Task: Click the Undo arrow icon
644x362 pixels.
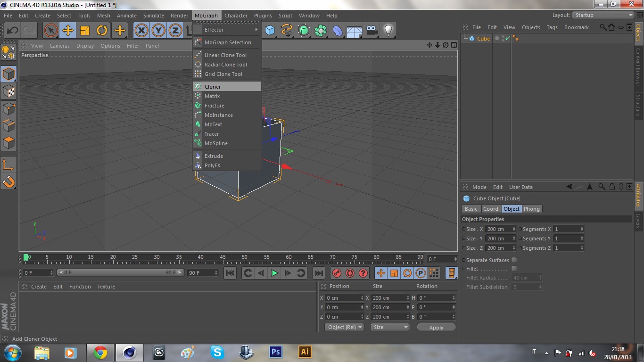Action: [x=12, y=31]
